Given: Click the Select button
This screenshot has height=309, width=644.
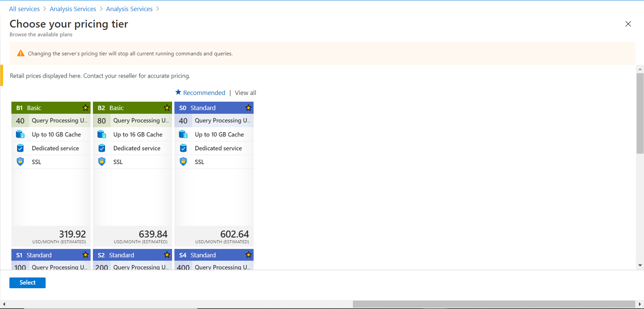Looking at the screenshot, I should tap(27, 283).
